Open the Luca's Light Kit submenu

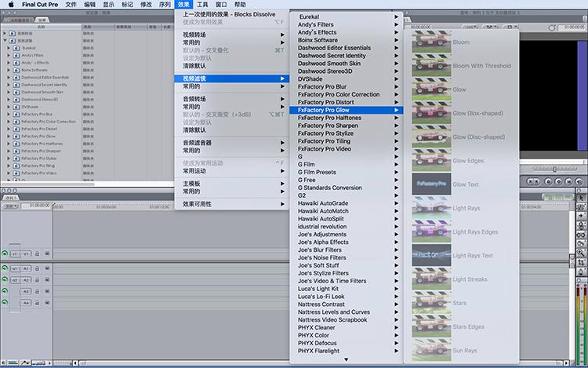(346, 289)
